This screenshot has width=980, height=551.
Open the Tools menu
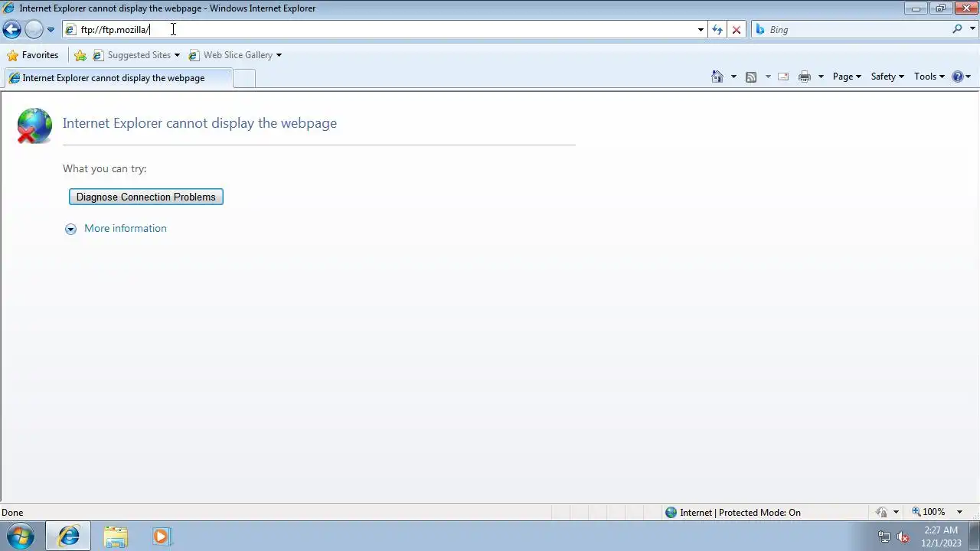929,77
